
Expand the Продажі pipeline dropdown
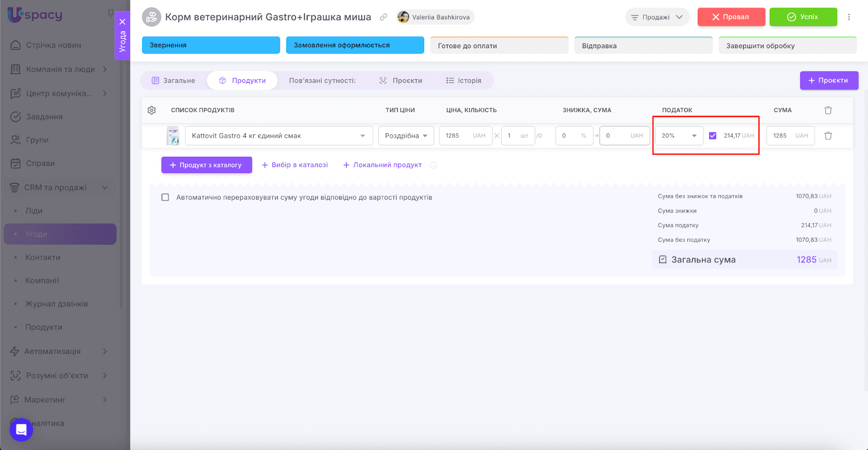(x=657, y=17)
